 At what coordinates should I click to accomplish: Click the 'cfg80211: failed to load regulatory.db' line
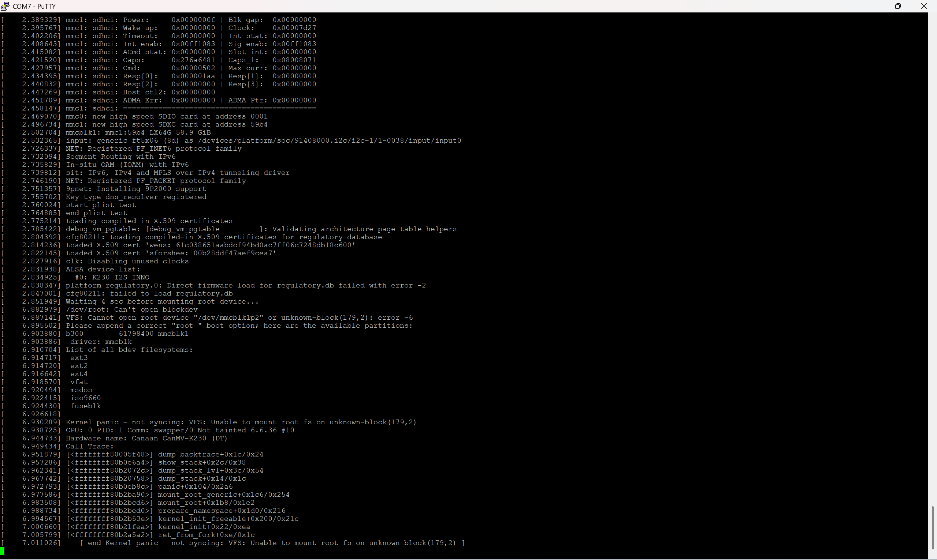[x=149, y=294]
